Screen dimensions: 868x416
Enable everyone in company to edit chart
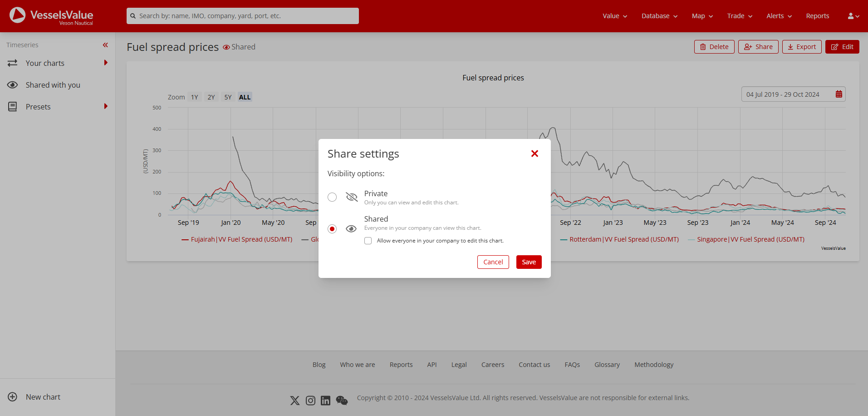368,240
